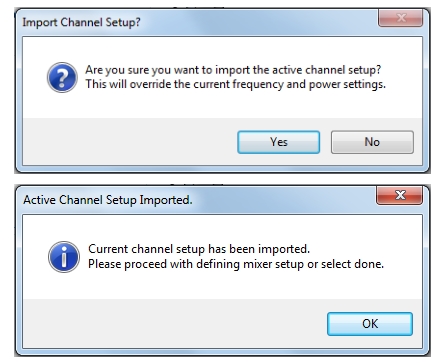The image size is (437, 363).
Task: Click white space below the question mark icon
Action: click(62, 105)
